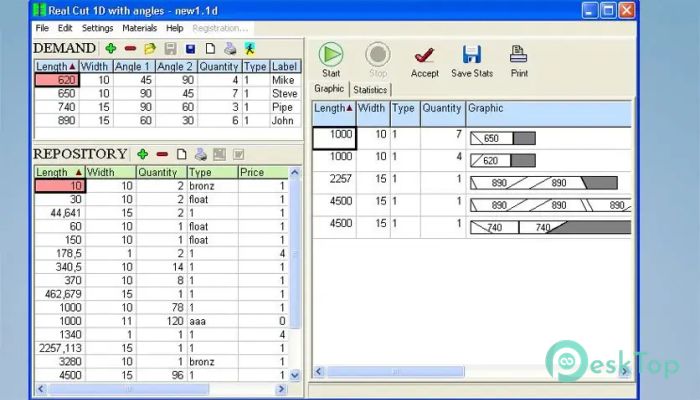Screen dimensions: 700x400
Task: Select the 462,679 length cell in REPOSITORY
Action: [60, 294]
